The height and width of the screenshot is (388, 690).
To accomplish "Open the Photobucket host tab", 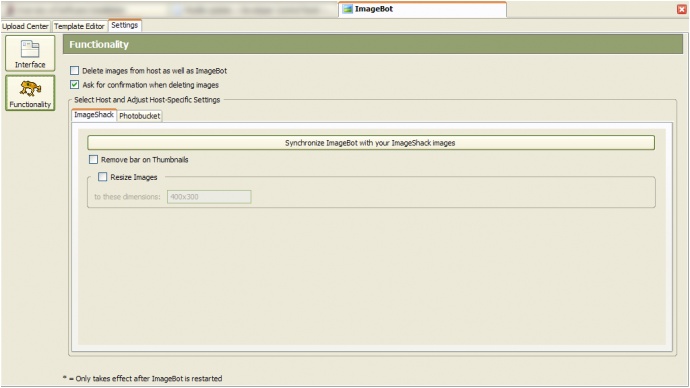I will pos(139,116).
